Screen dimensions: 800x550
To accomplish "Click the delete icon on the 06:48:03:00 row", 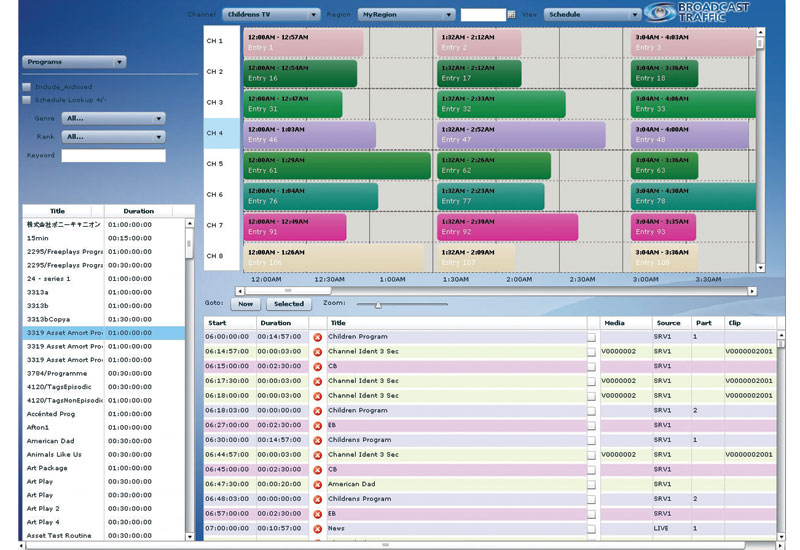I will pos(317,500).
